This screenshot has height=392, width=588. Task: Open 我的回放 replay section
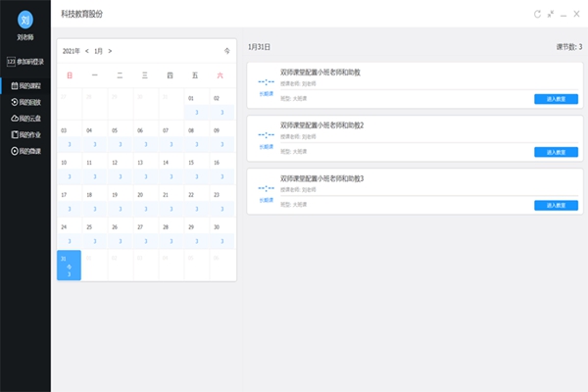point(26,102)
